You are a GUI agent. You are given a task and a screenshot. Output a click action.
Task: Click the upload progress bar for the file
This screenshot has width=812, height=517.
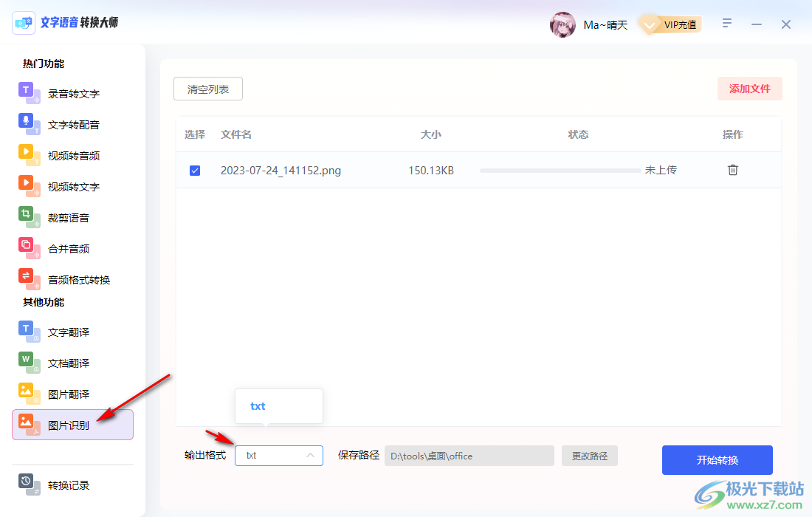tap(560, 170)
